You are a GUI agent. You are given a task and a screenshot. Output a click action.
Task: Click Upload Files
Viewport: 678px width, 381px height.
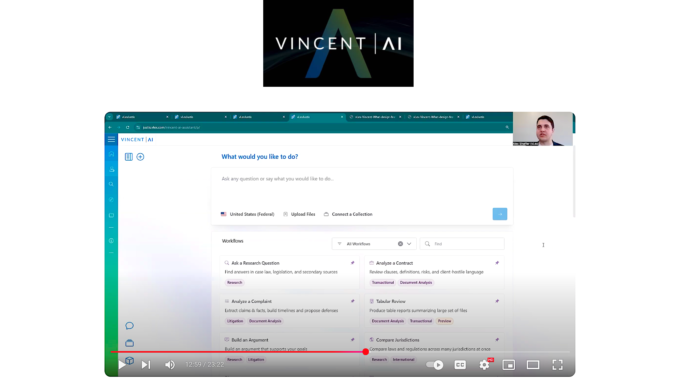point(299,214)
